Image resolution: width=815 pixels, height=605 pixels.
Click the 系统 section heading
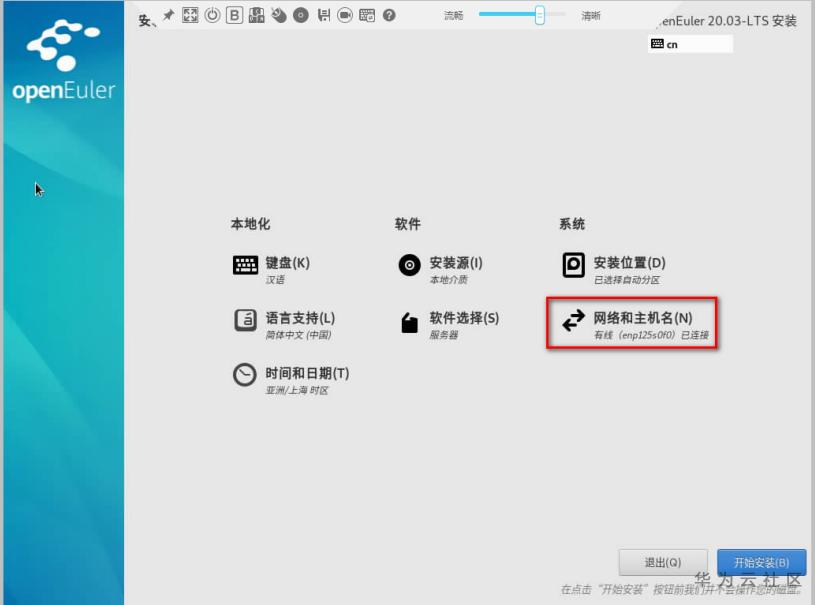pyautogui.click(x=572, y=224)
